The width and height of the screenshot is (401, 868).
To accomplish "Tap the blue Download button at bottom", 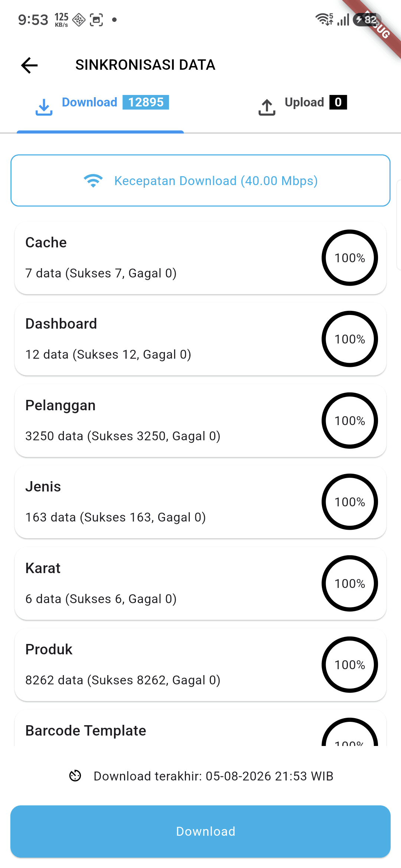I will click(x=200, y=831).
